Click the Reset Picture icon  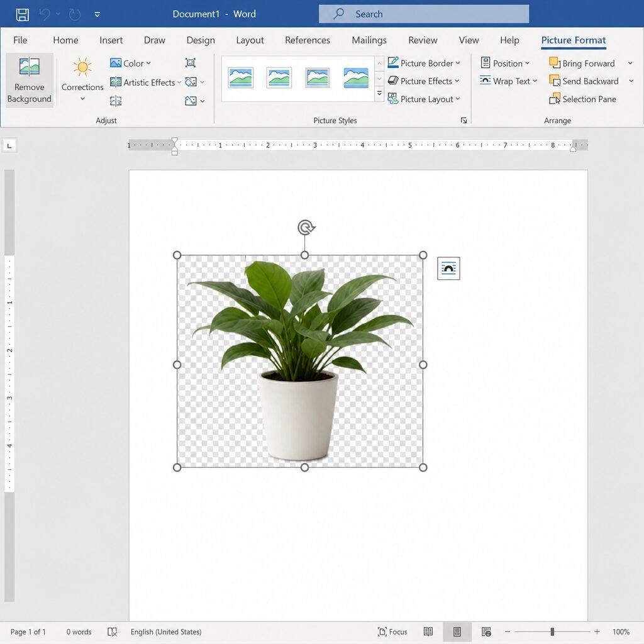pyautogui.click(x=191, y=101)
